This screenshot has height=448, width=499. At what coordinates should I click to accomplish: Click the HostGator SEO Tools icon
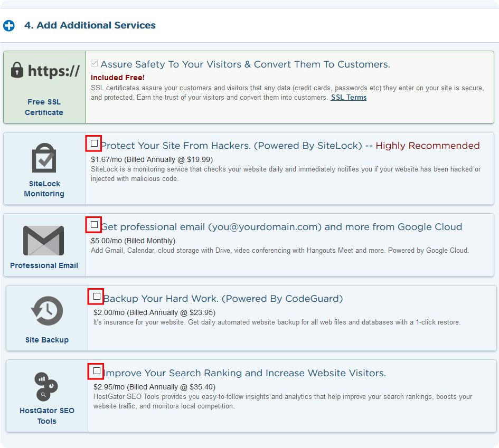pos(46,387)
